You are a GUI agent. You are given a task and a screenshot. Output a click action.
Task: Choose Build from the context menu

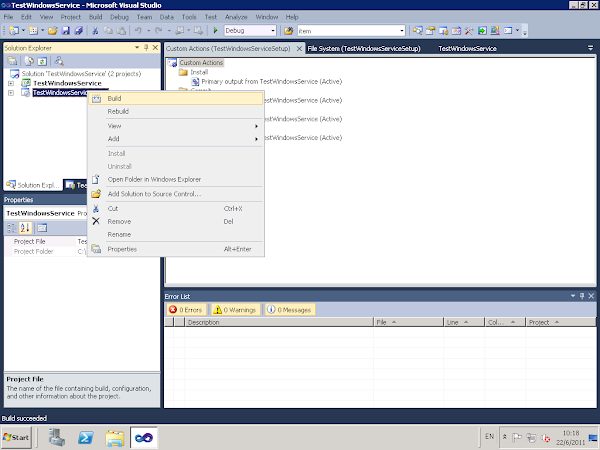tap(176, 98)
